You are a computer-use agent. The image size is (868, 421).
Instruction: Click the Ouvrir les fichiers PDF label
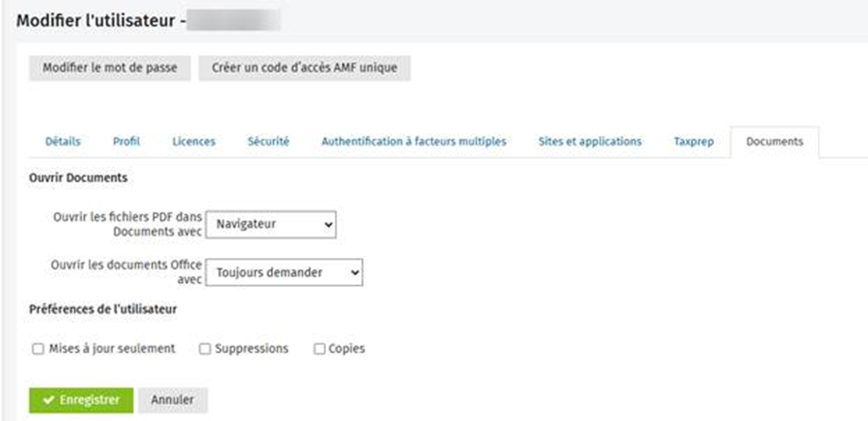click(128, 223)
